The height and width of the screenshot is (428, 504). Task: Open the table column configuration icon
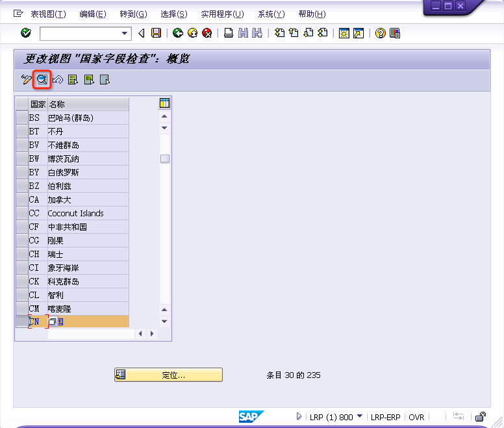[x=164, y=103]
